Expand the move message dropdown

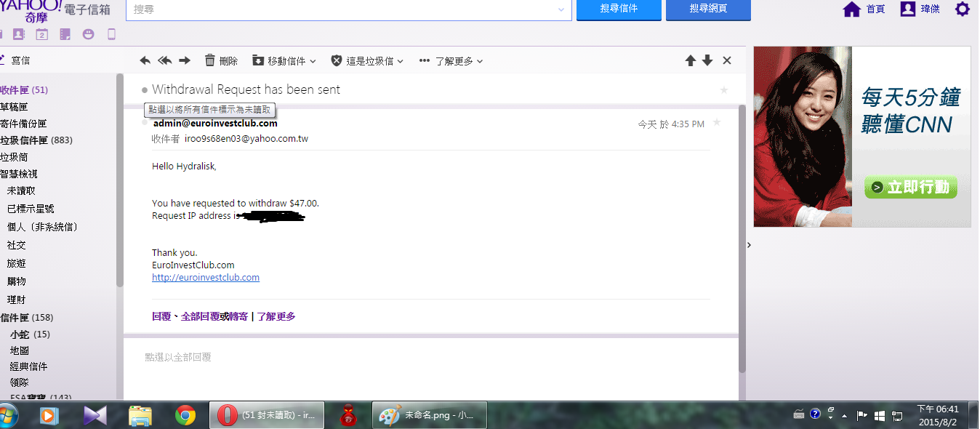click(284, 61)
